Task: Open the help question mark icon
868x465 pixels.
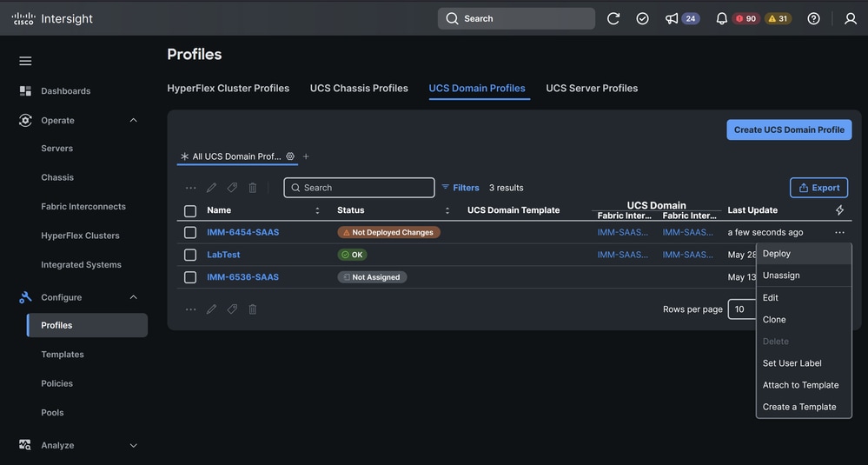Action: tap(813, 18)
